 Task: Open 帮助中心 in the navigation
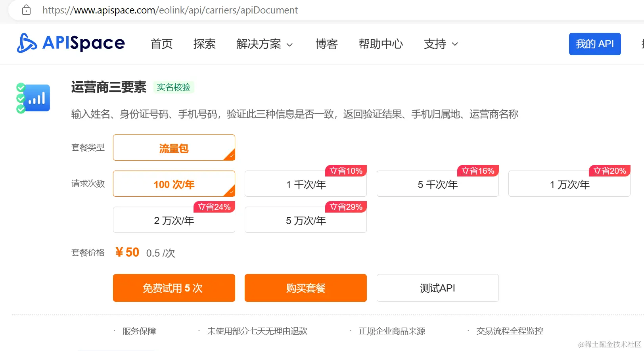tap(381, 44)
